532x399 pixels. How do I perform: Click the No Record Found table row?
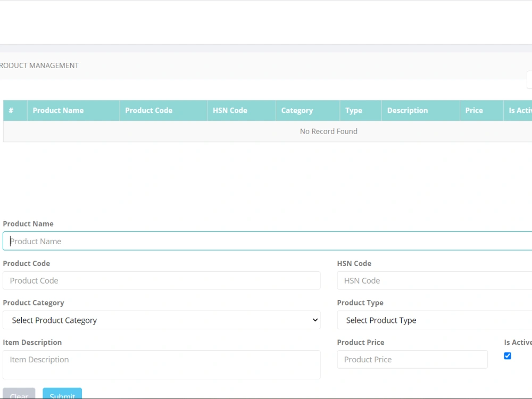click(328, 131)
